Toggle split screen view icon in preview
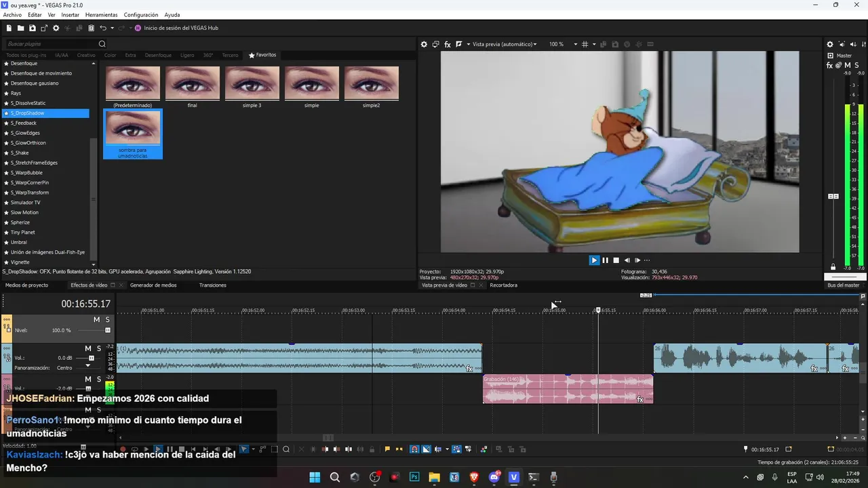Screen dimensions: 868x488 coord(459,44)
